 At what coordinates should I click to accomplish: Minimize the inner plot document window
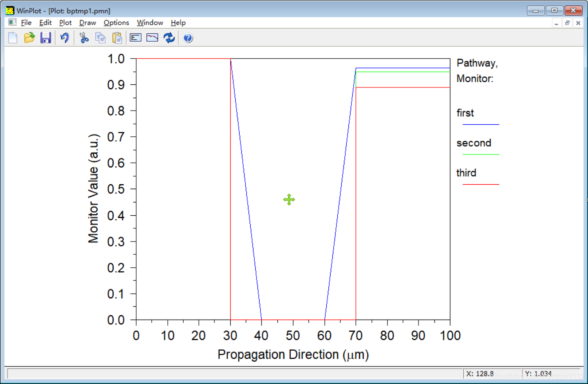coord(556,23)
